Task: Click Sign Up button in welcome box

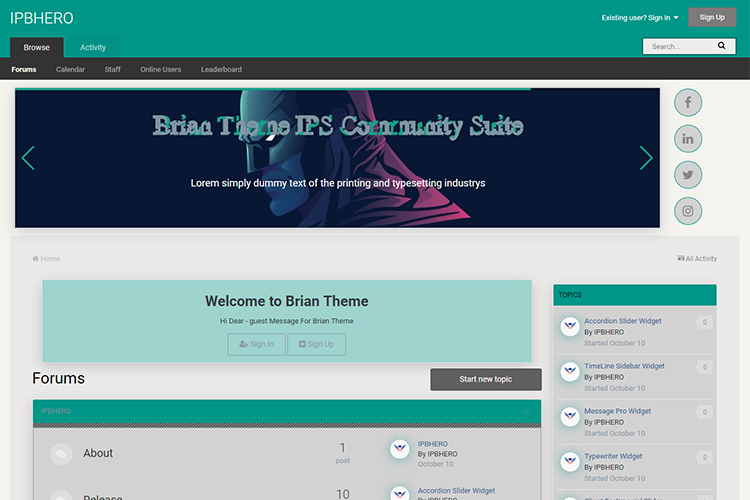Action: 317,344
